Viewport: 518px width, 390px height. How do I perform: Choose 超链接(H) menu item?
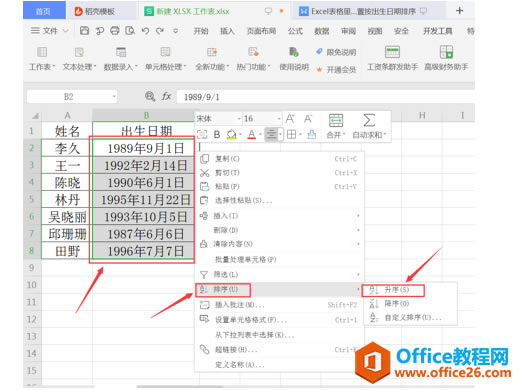coord(279,350)
